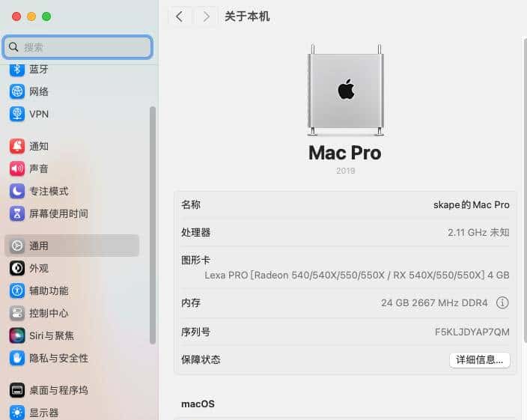Click the memory info (i) button
The width and height of the screenshot is (527, 420).
pos(502,302)
